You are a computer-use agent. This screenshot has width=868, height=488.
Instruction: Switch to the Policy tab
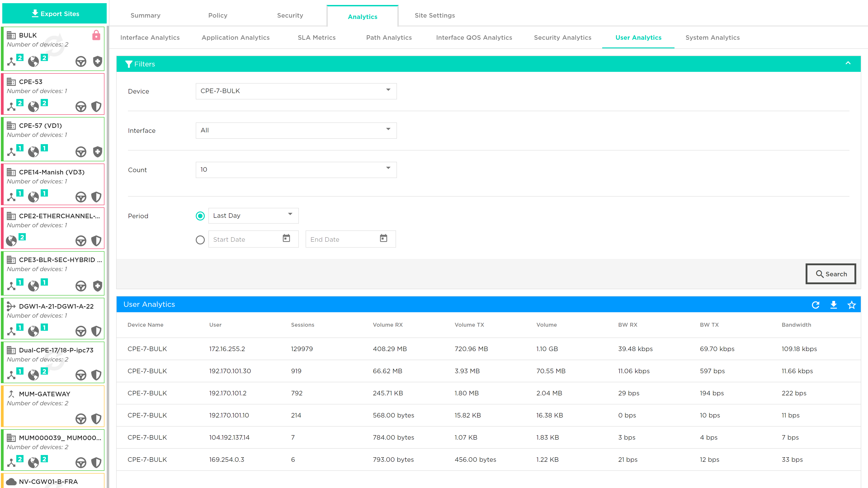tap(218, 16)
